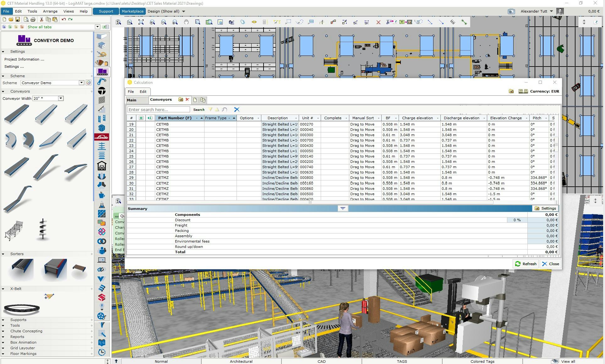
Task: Click the Refresh button in the Calculation window
Action: pos(526,264)
